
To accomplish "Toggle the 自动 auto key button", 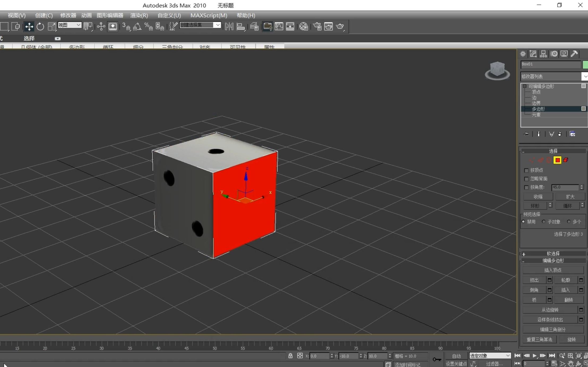I will coord(456,356).
